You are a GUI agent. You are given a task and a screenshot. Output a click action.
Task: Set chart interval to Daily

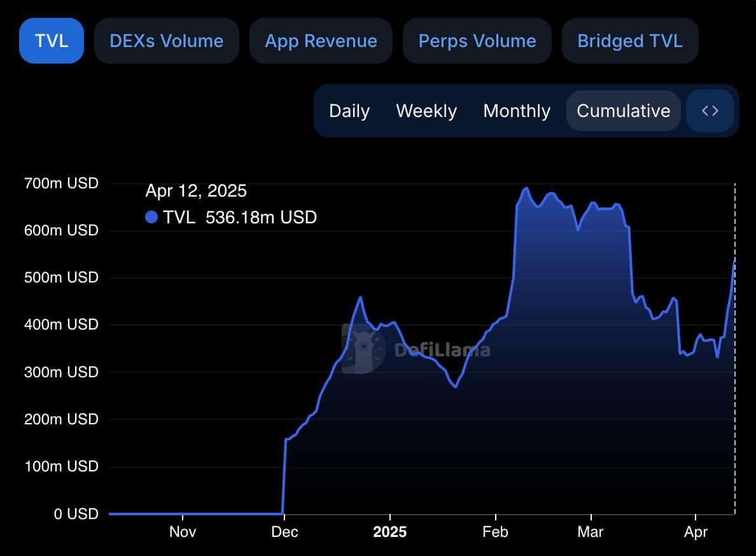click(x=349, y=111)
